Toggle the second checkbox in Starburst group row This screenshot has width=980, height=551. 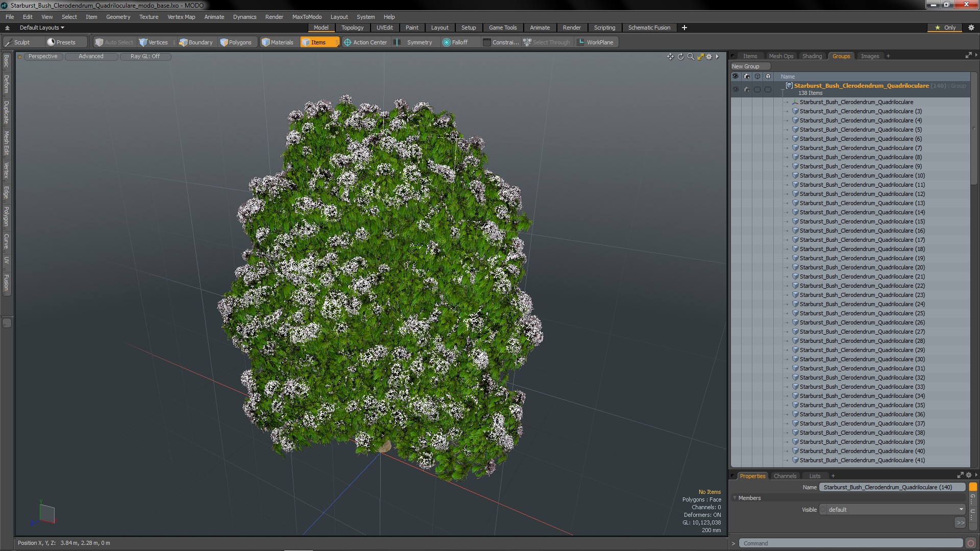click(x=768, y=89)
